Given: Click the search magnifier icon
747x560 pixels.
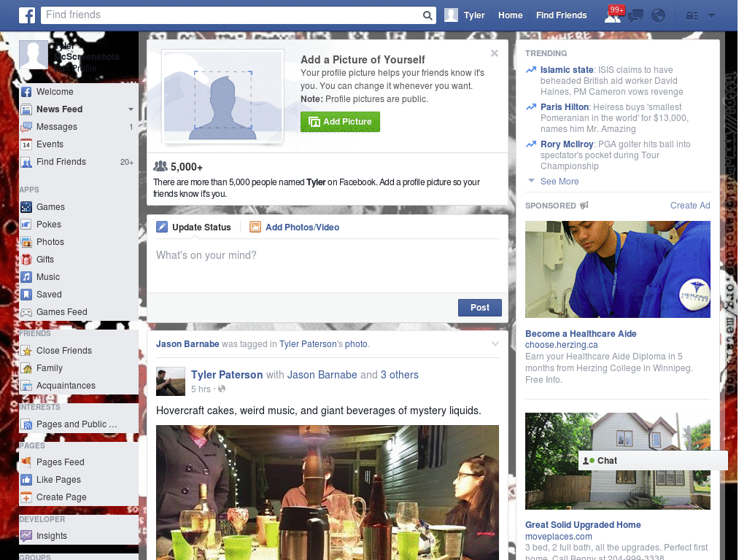Looking at the screenshot, I should click(x=427, y=15).
